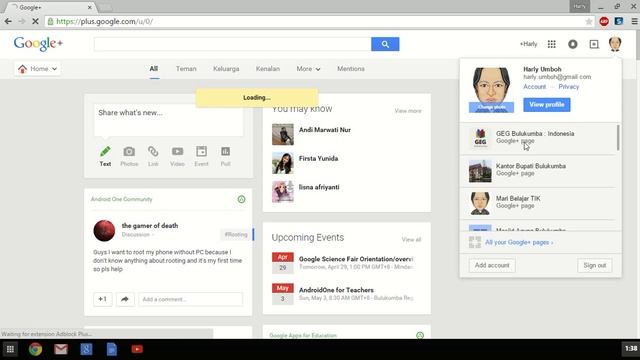This screenshot has height=360, width=640.
Task: Click the Add a comment field
Action: (x=190, y=299)
